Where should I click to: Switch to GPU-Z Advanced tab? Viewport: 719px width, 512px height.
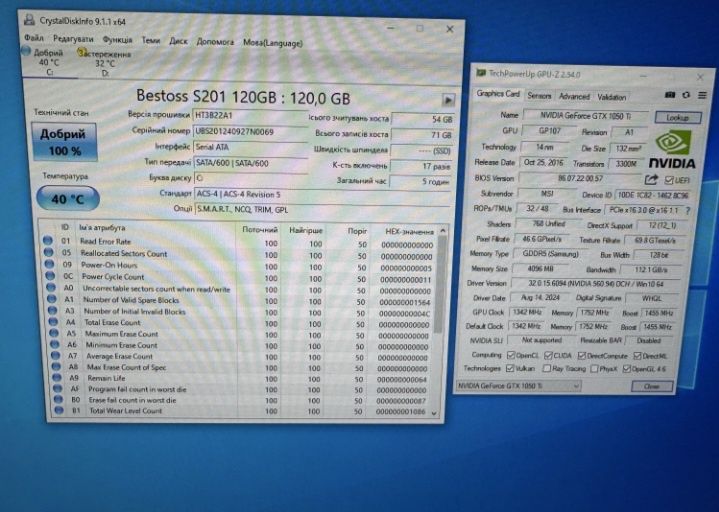[574, 96]
